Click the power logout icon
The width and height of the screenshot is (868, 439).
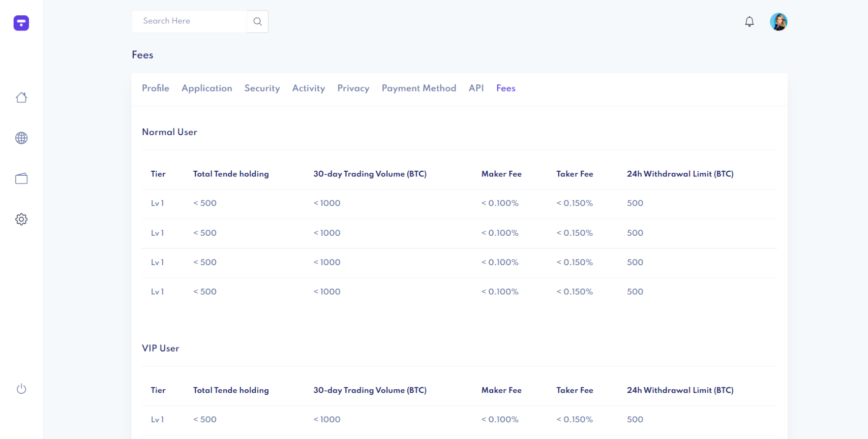21,389
